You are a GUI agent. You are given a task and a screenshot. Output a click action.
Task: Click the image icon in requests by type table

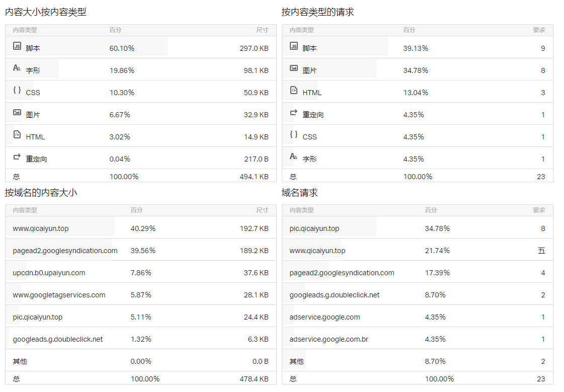294,68
